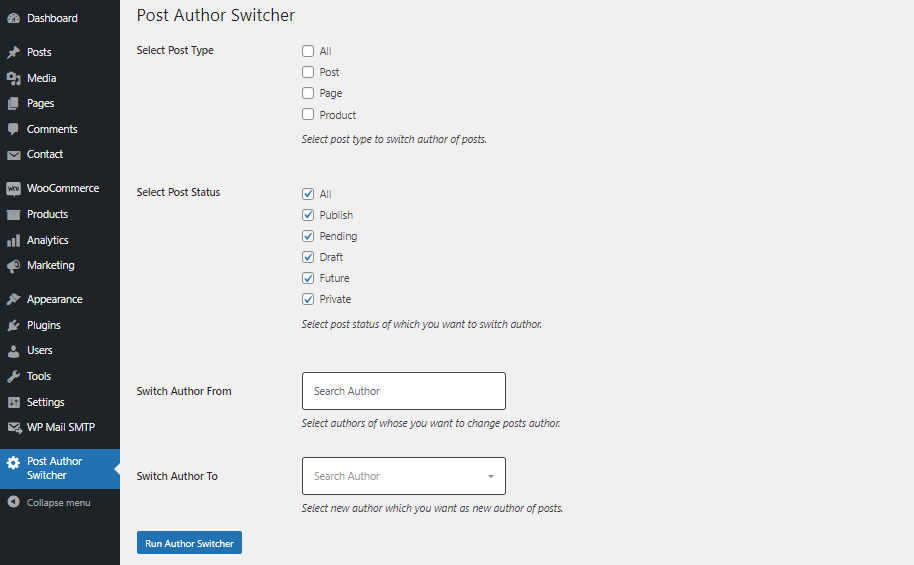Check the Product post type checkbox

click(308, 114)
